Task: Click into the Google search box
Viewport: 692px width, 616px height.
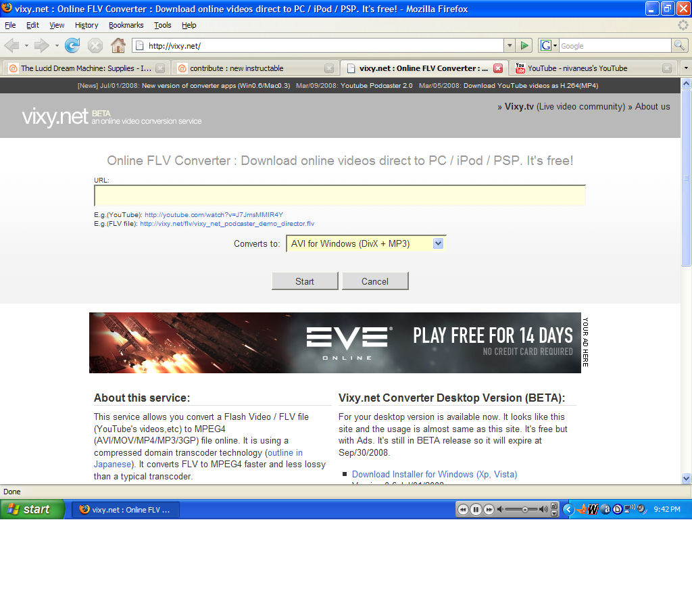Action: pyautogui.click(x=615, y=45)
